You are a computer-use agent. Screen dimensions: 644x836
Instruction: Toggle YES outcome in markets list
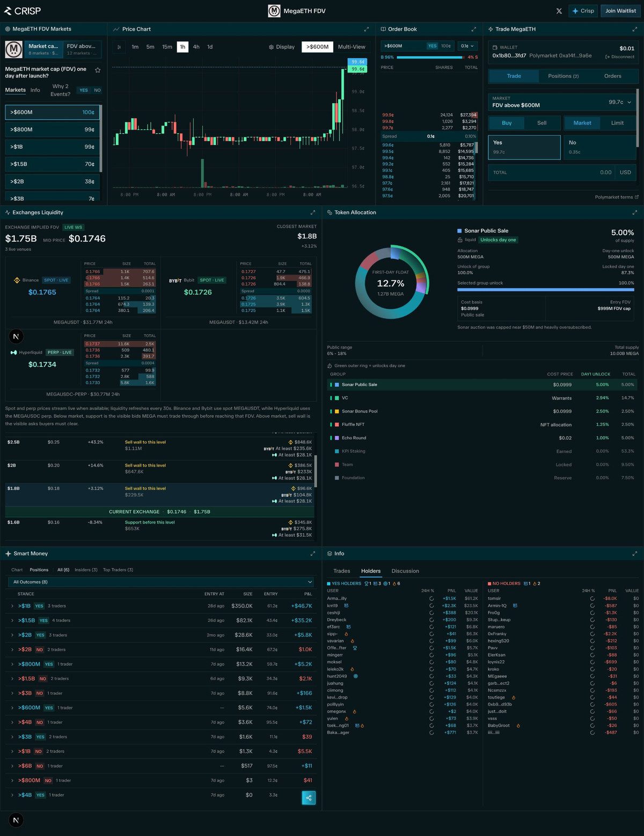click(84, 90)
